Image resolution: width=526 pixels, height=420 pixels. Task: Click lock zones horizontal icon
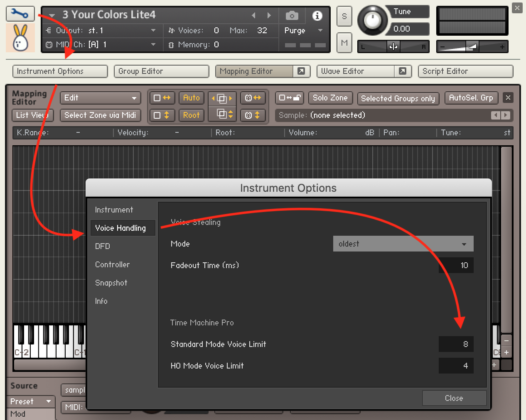tap(162, 98)
